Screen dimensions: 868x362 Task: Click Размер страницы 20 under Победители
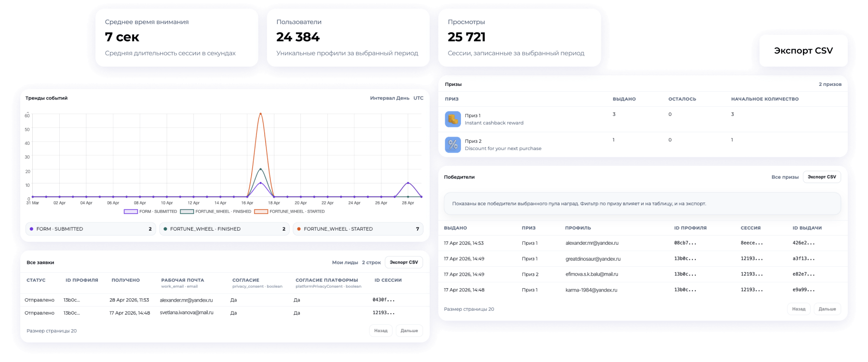point(469,309)
